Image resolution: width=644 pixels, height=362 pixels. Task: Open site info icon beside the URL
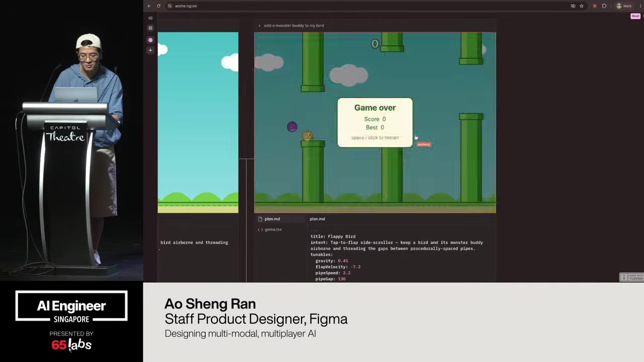point(170,6)
